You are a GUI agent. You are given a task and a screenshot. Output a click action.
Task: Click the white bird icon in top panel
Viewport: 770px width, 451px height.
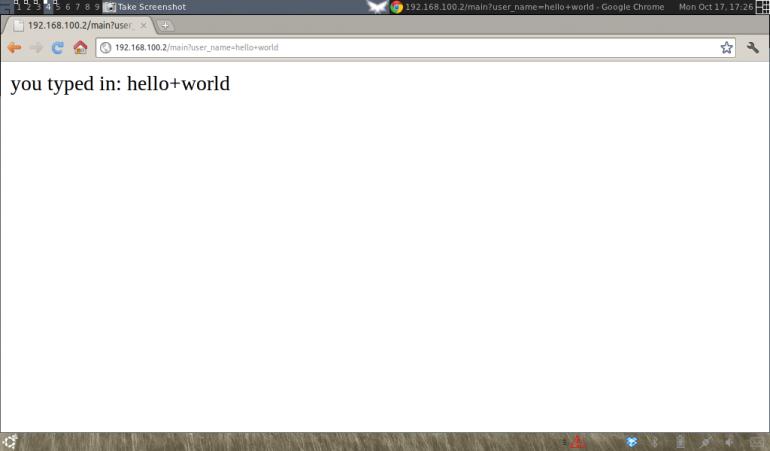[x=377, y=7]
